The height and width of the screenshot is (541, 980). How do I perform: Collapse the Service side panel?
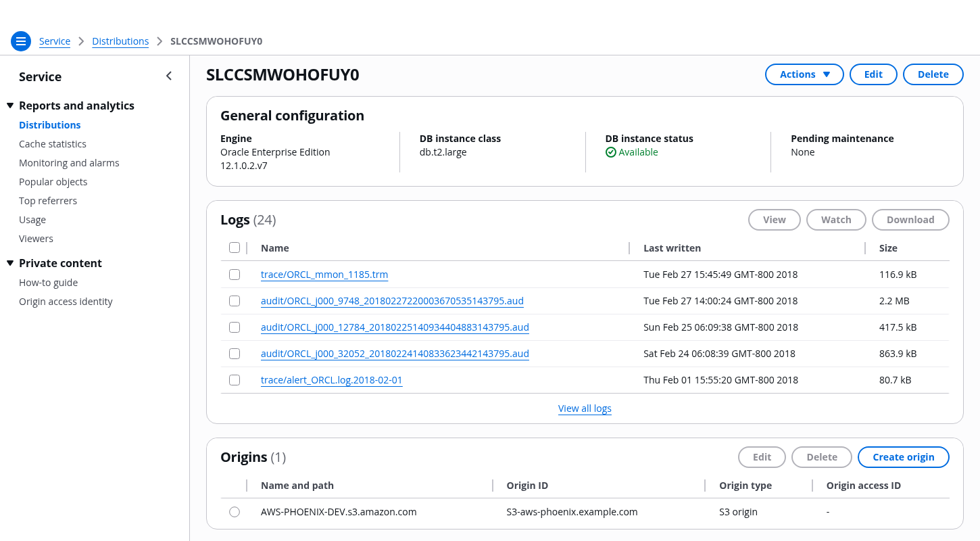tap(169, 76)
